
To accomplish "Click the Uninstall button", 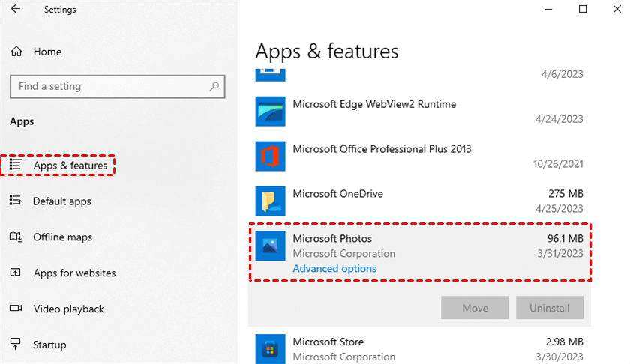I will (x=550, y=308).
